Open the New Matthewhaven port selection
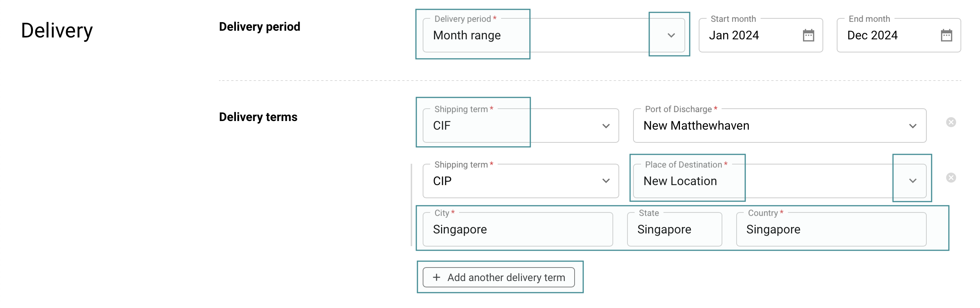The image size is (980, 308). pyautogui.click(x=696, y=126)
